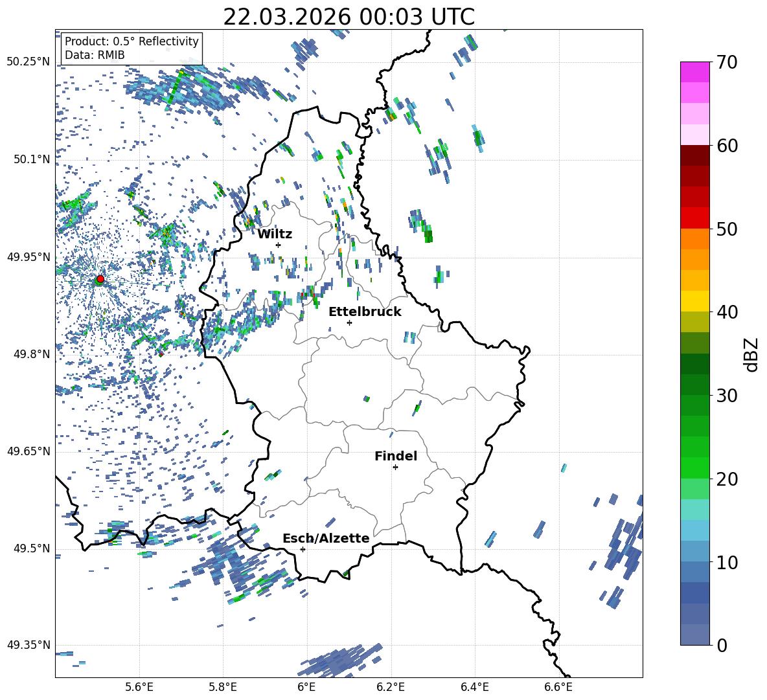This screenshot has width=767, height=700.
Task: Click the colorbar tick label 0
Action: (x=721, y=645)
